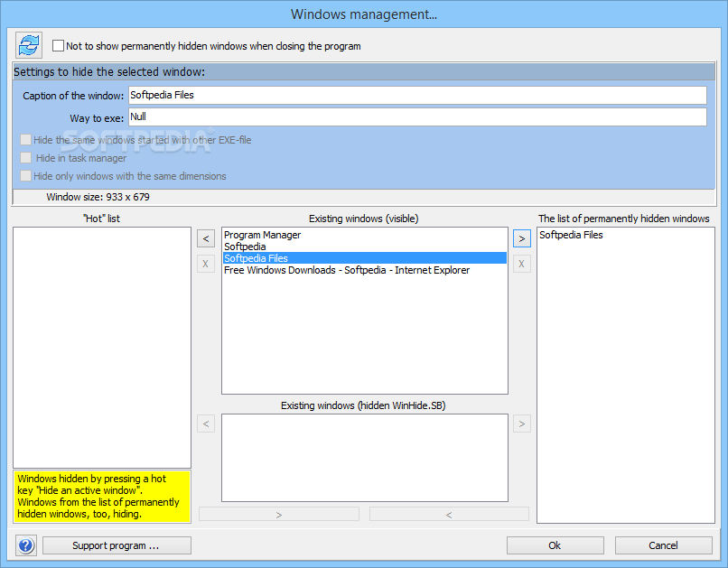The image size is (728, 568).
Task: Check 'Hide only windows with the same dimensions'
Action: (x=25, y=176)
